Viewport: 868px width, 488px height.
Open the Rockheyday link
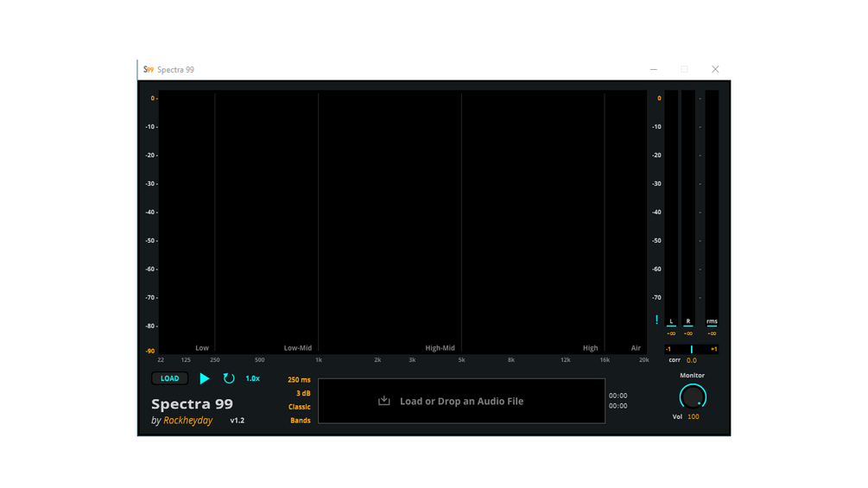(x=187, y=421)
